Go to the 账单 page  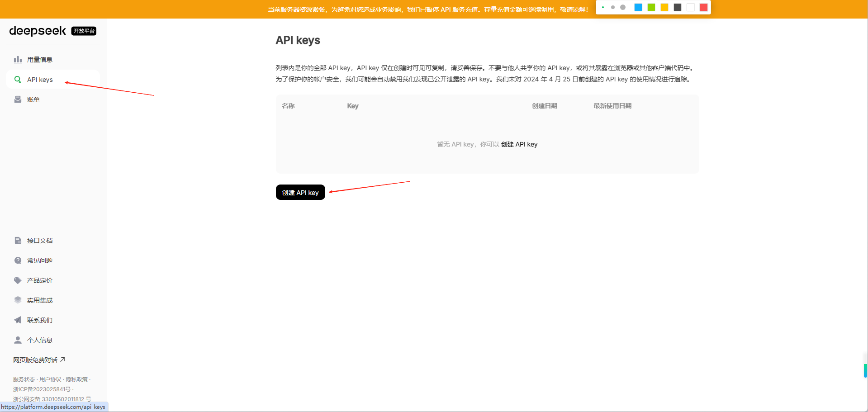[53, 99]
